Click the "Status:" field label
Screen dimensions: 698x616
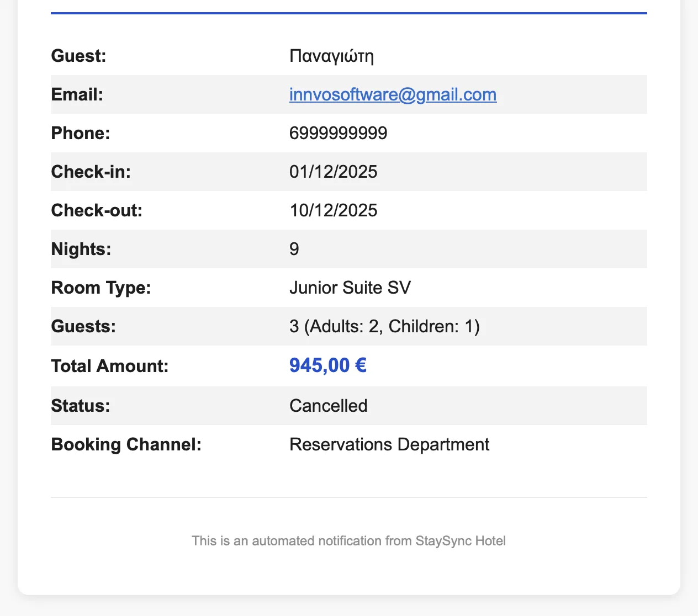[x=81, y=406]
